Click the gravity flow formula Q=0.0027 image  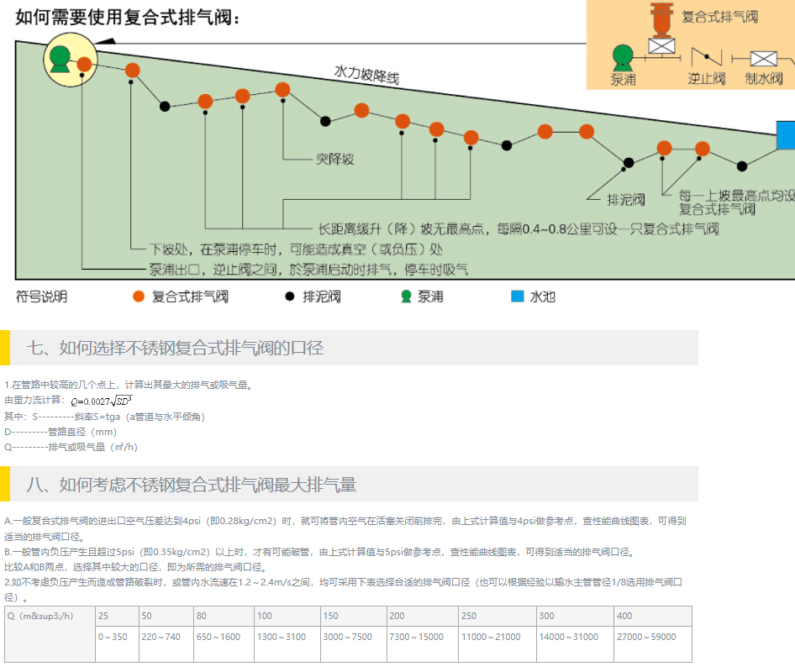pos(102,401)
